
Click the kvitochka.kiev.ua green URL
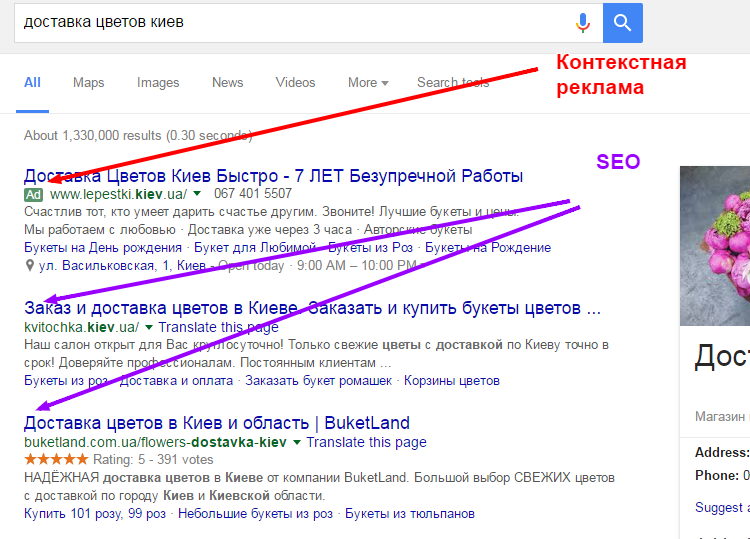[x=81, y=328]
